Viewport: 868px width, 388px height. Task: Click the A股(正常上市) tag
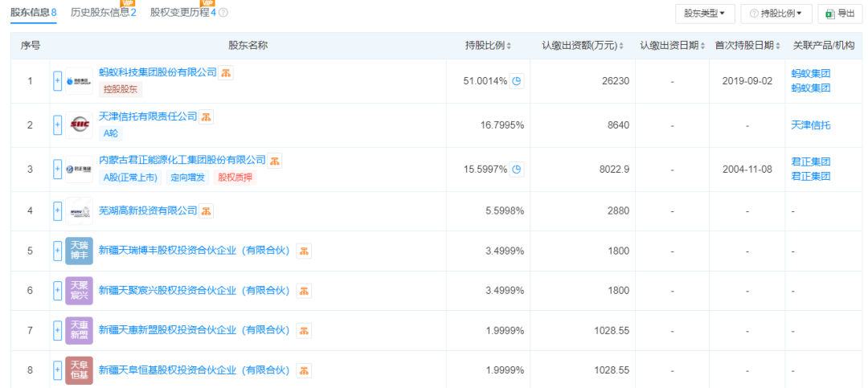[x=131, y=178]
